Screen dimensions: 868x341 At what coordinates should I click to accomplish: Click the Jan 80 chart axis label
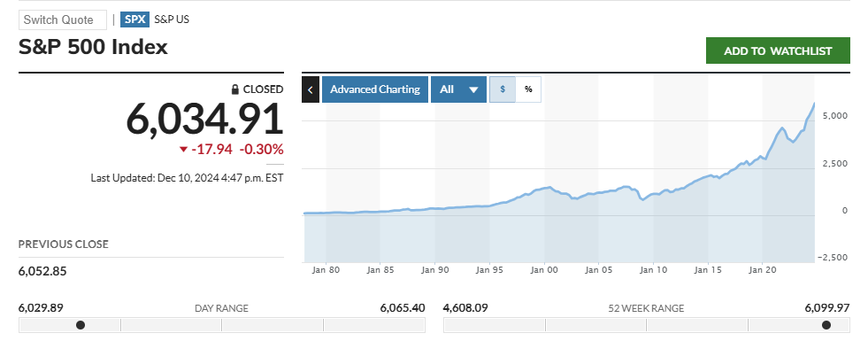(326, 270)
